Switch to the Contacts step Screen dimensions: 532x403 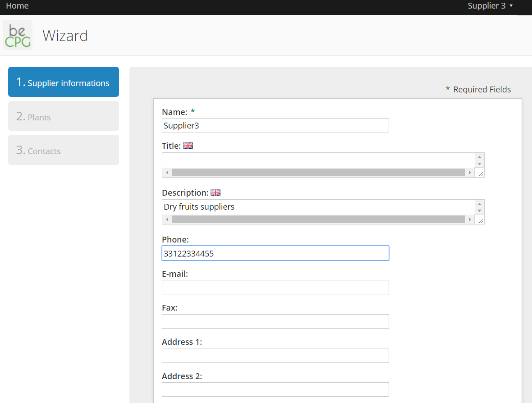click(64, 150)
